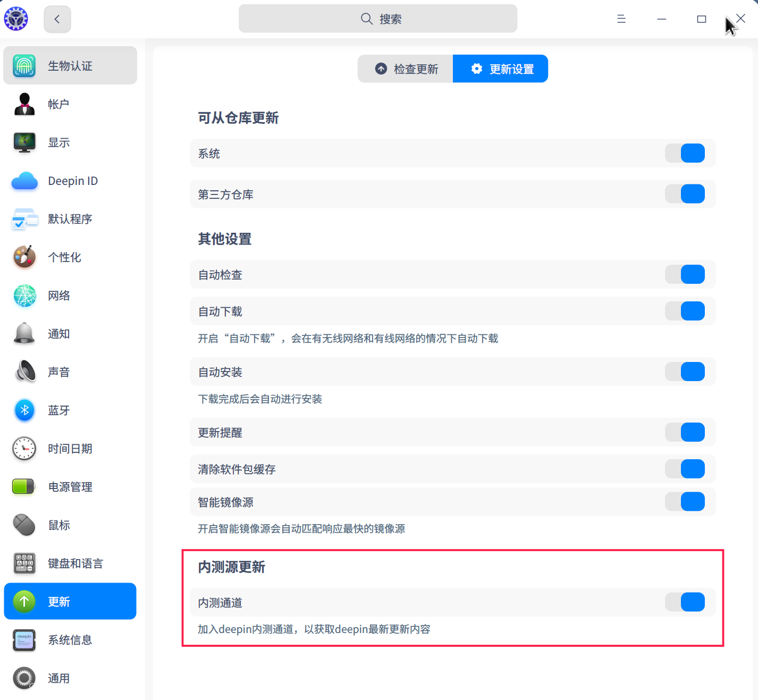This screenshot has width=758, height=700.
Task: Open the 电源管理 battery icon
Action: (24, 486)
